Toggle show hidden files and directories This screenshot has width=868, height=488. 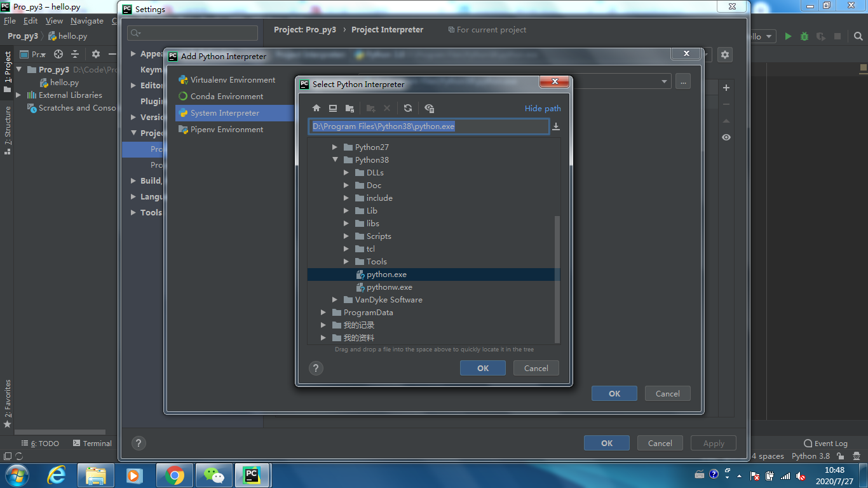pyautogui.click(x=430, y=108)
